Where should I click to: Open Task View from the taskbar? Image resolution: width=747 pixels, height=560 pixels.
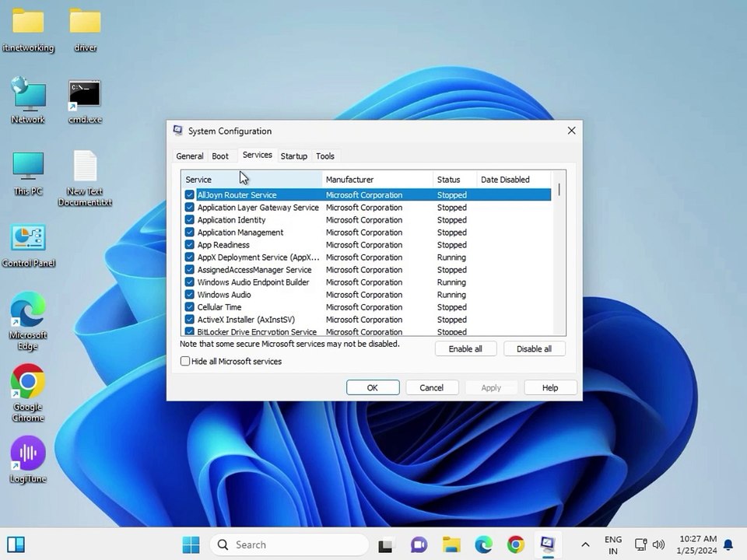386,544
